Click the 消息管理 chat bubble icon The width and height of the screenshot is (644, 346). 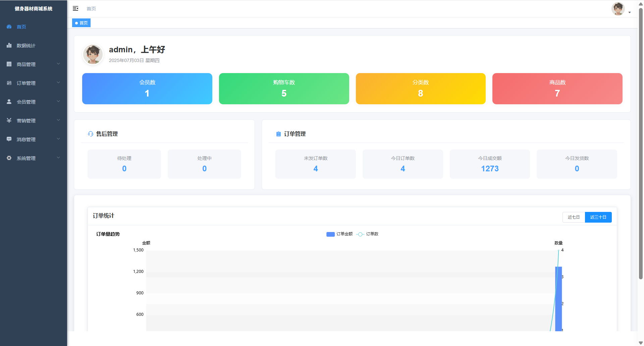point(9,139)
